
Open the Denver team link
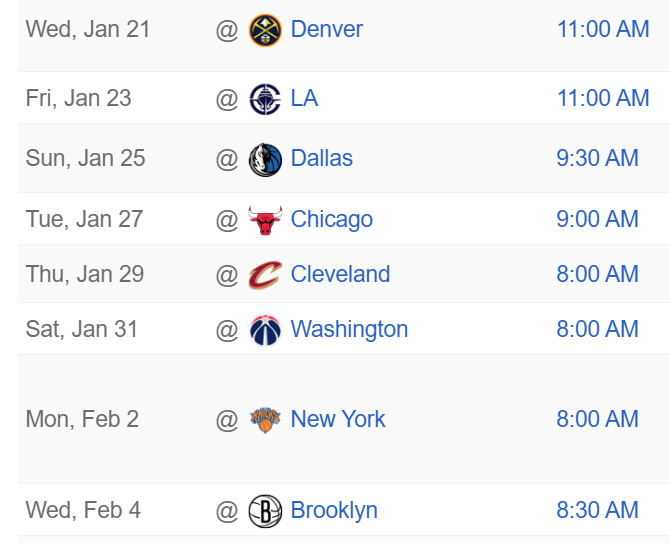(326, 29)
